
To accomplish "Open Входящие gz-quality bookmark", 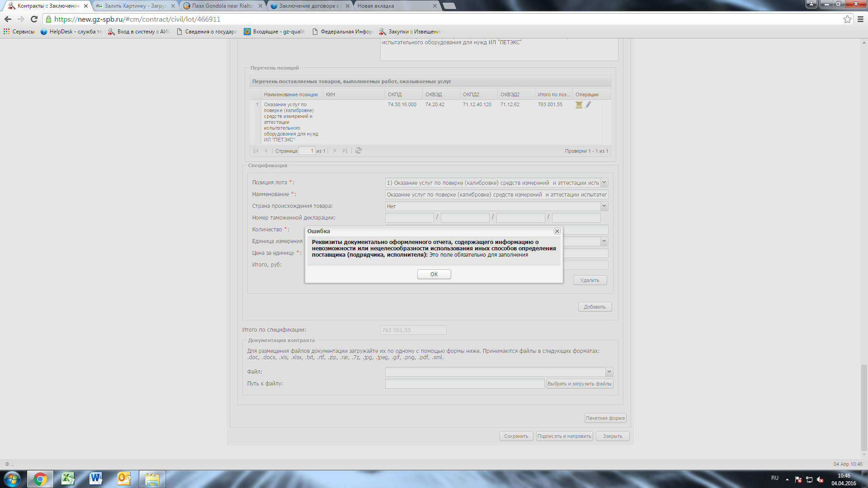I will [x=274, y=32].
